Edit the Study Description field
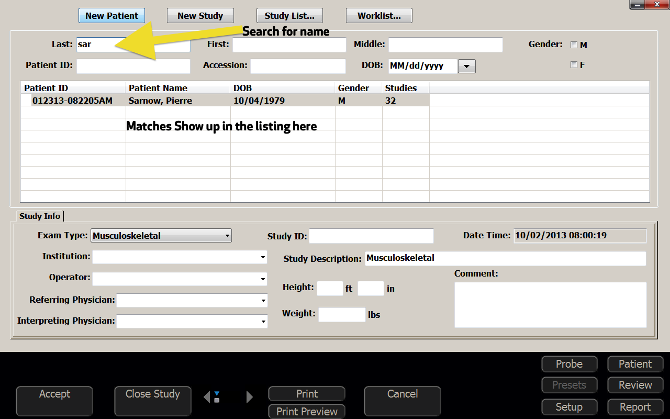 505,258
